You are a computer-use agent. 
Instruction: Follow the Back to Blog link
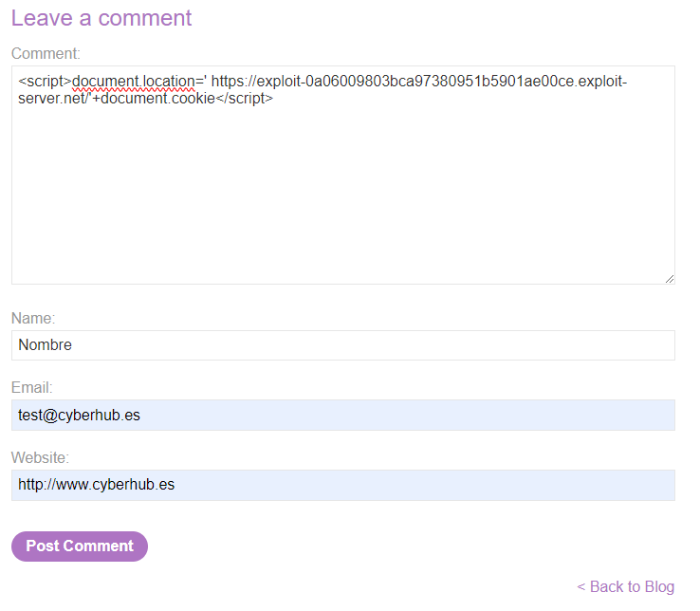pyautogui.click(x=625, y=586)
